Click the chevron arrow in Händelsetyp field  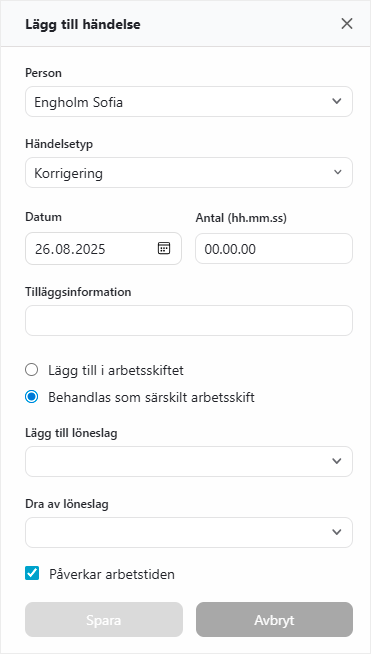click(338, 172)
